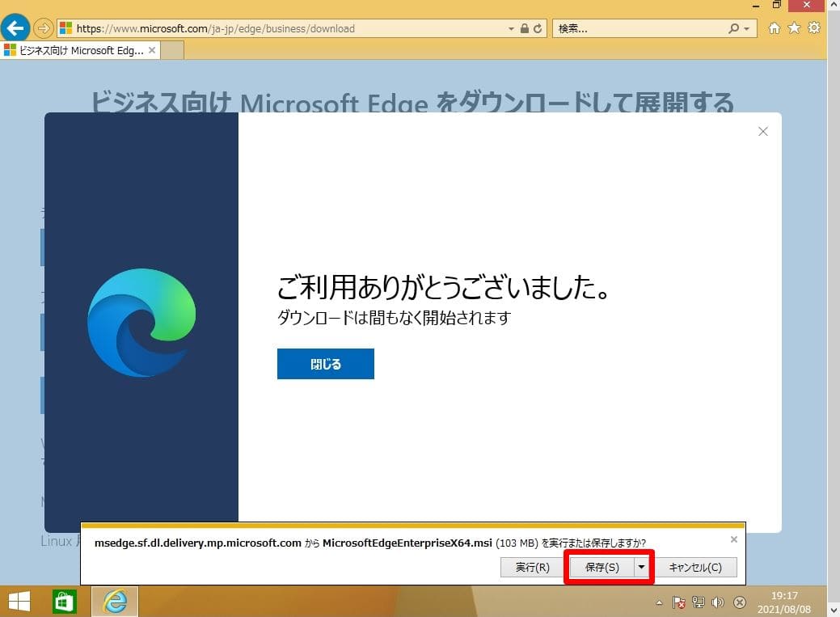Close the thank-you dialog with the X
This screenshot has width=840, height=617.
point(763,131)
